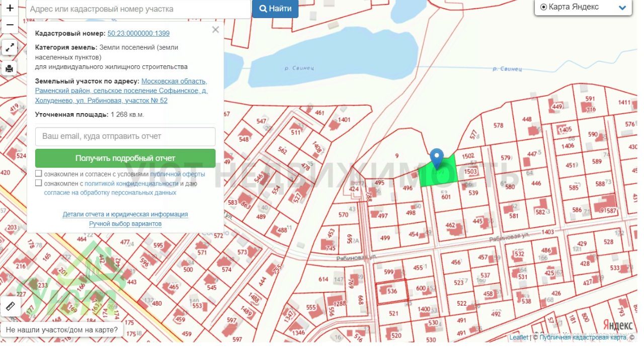Image resolution: width=644 pixels, height=349 pixels.
Task: Check the публичной оферты agreement checkbox
Action: pyautogui.click(x=39, y=174)
